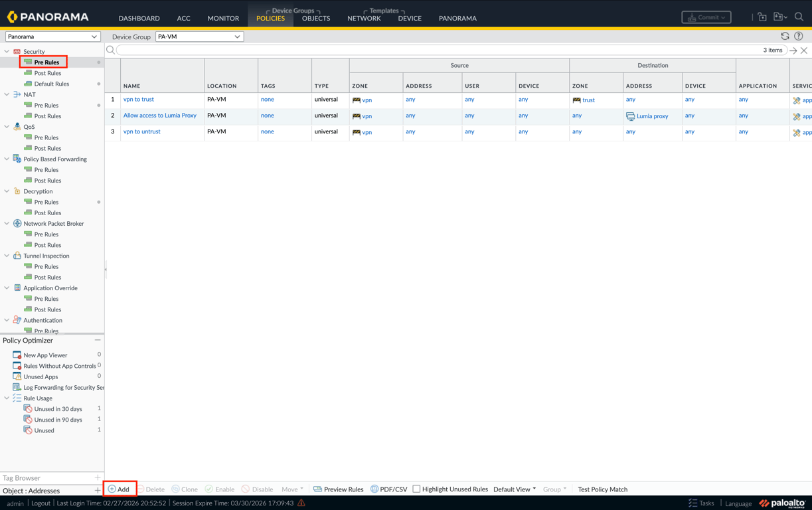Open the global search magnifier in header
Screen dimensions: 812x510
[799, 17]
